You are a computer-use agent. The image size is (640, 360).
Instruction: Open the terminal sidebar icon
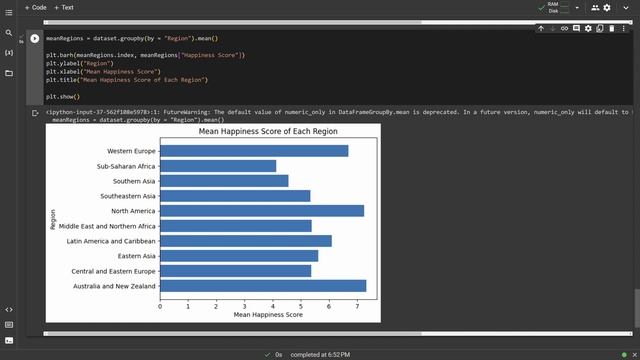click(x=9, y=340)
